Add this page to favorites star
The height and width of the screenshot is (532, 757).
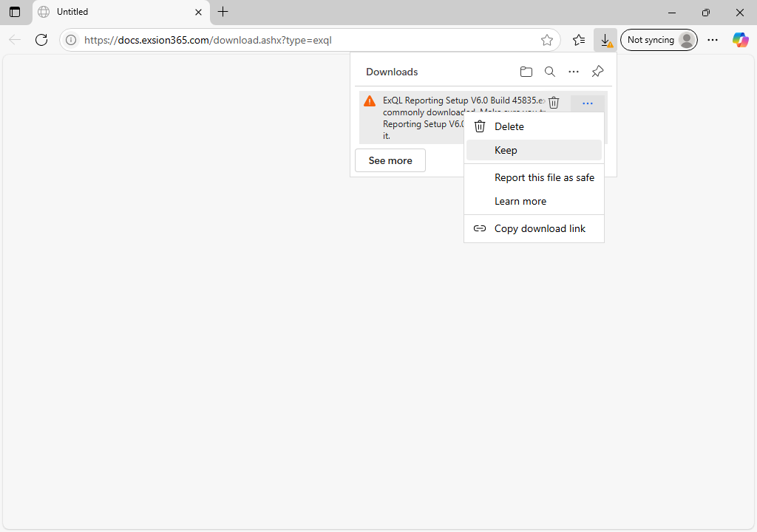tap(546, 40)
